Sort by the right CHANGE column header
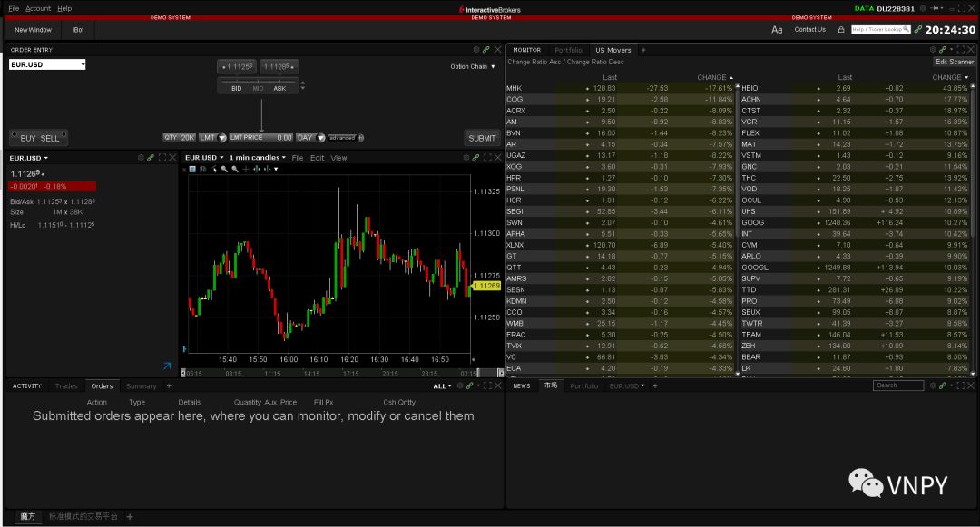Screen dimensions: 980x527 950,77
